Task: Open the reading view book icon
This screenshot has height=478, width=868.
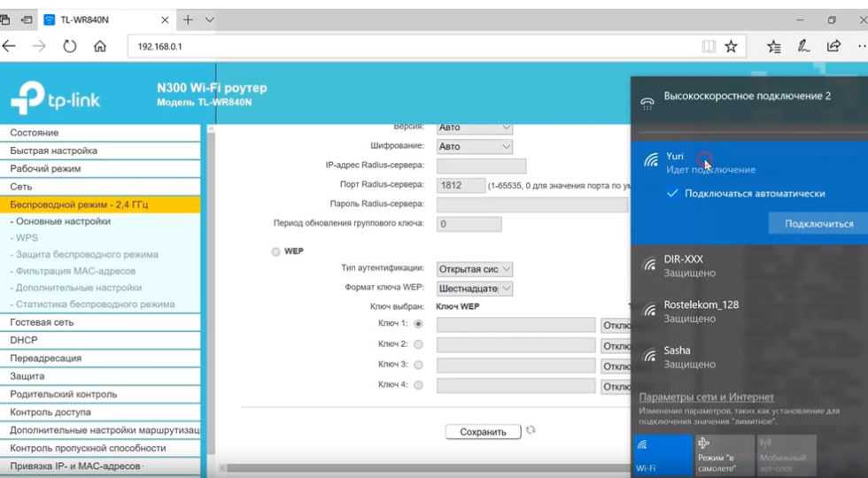Action: (709, 46)
